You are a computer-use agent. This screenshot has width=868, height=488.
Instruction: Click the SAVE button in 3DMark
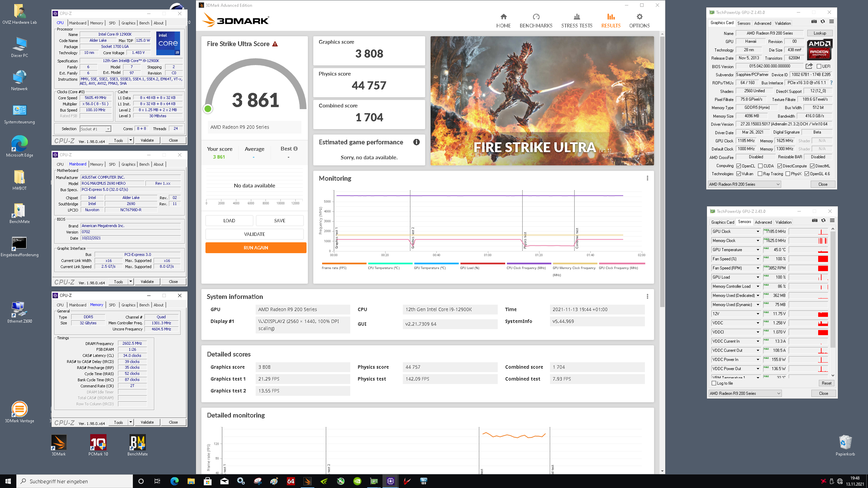coord(280,221)
